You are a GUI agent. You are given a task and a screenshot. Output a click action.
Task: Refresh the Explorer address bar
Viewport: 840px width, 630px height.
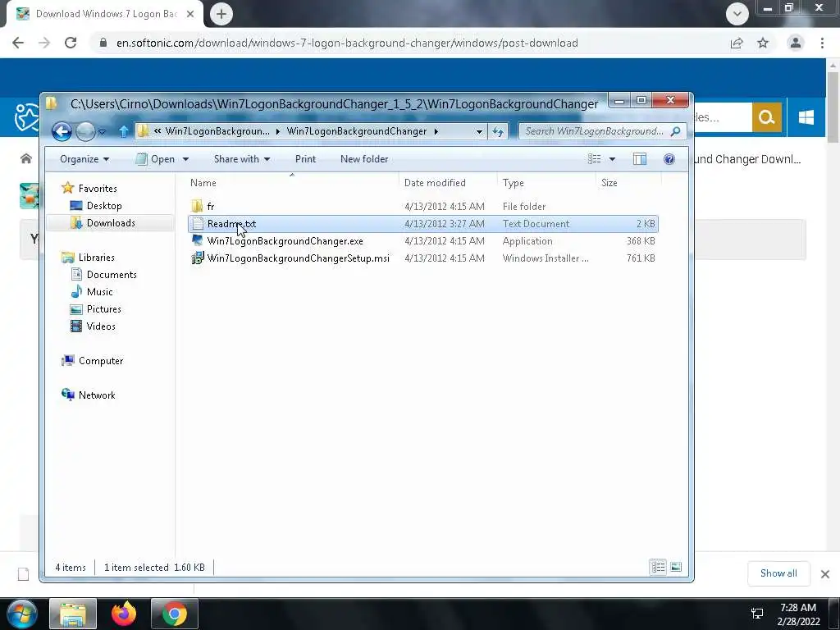(x=498, y=131)
